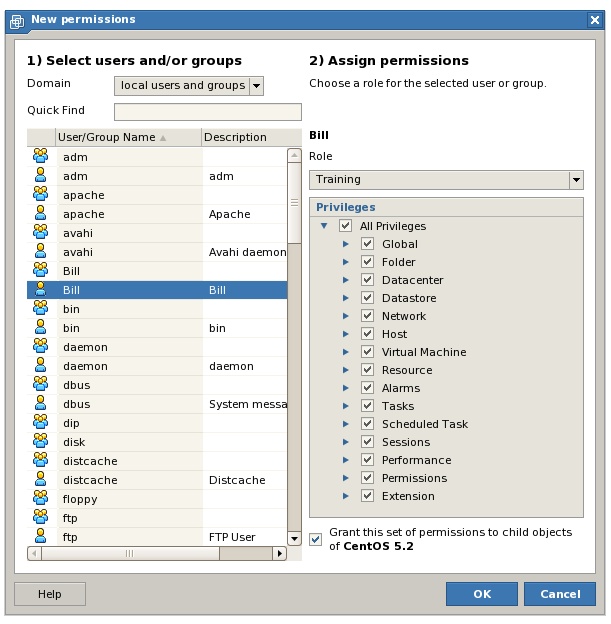This screenshot has width=611, height=624.
Task: Click the group icon beside disk
Action: [40, 442]
